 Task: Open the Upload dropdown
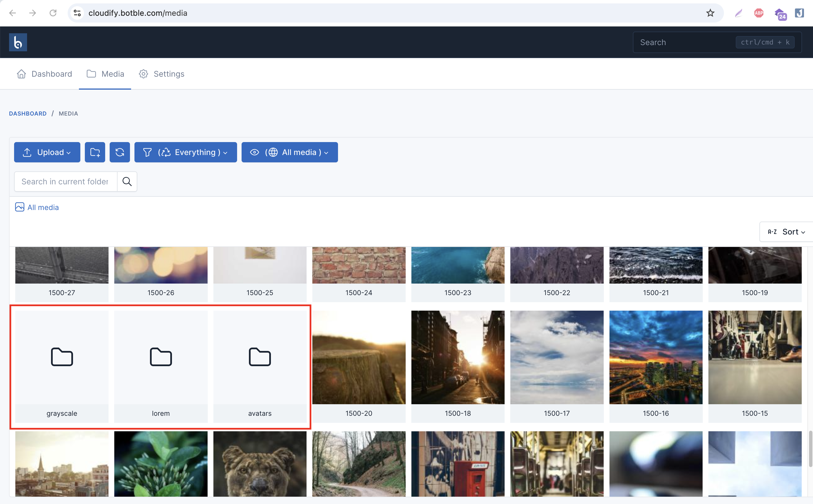pos(47,152)
